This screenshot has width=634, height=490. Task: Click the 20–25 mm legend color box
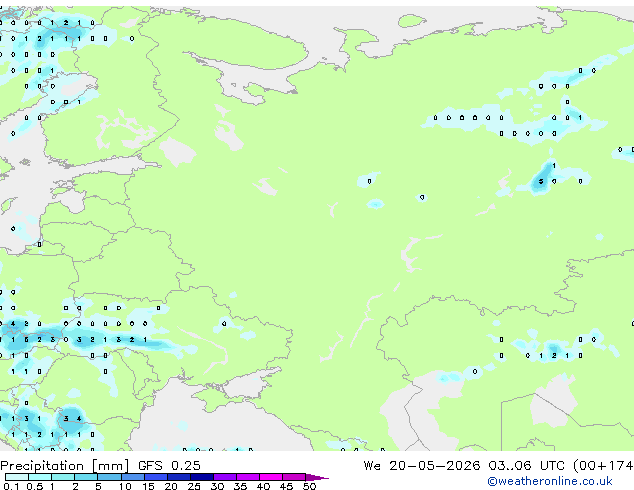point(178,477)
